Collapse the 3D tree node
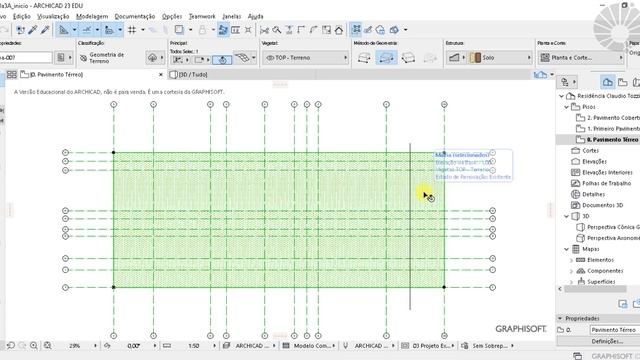The width and height of the screenshot is (640, 360). [567, 216]
